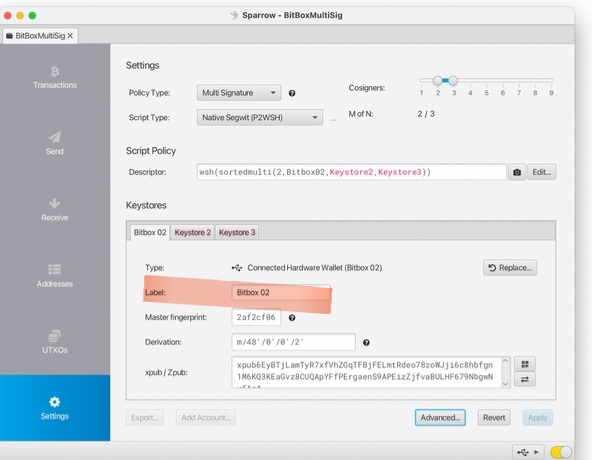Click the Master fingerprint help icon

pos(292,318)
